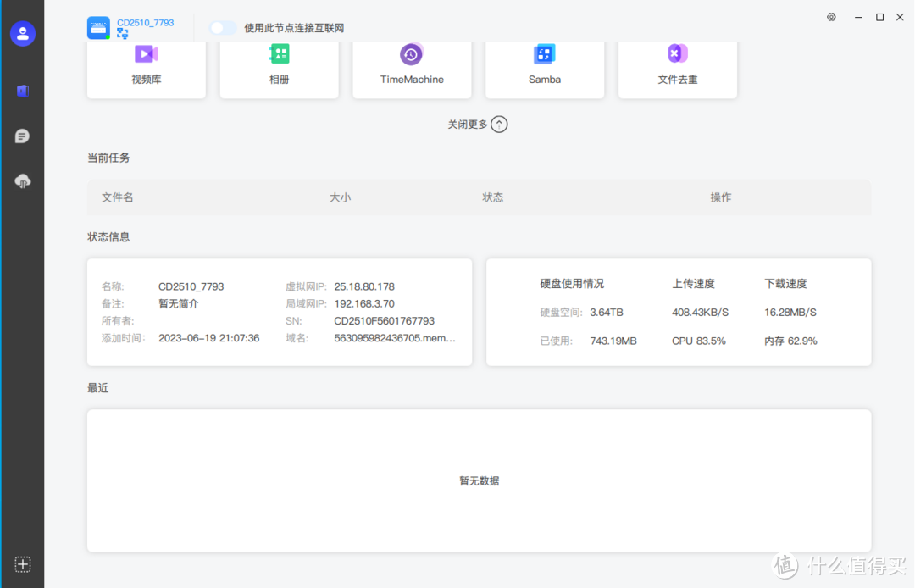Click the user avatar icon in sidebar
The height and width of the screenshot is (588, 915).
(x=23, y=34)
